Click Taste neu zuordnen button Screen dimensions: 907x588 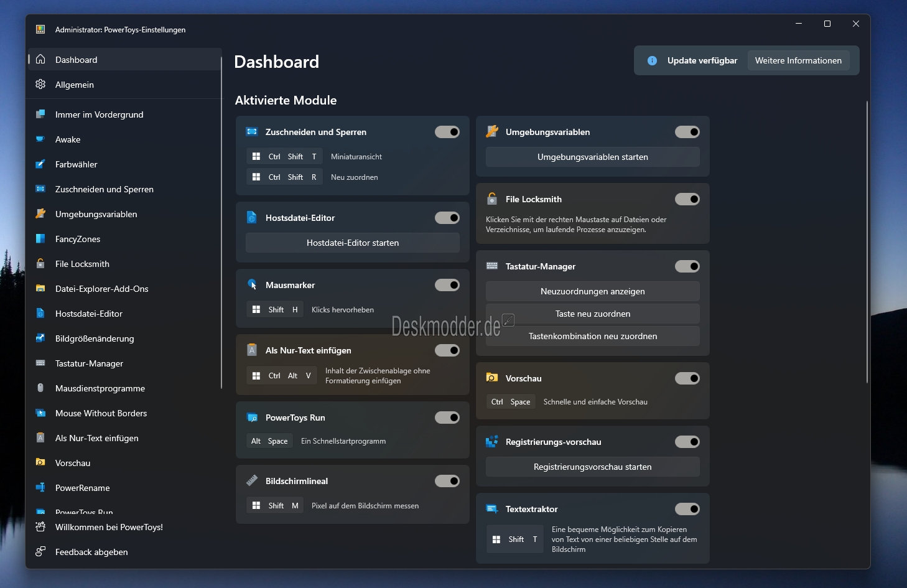point(593,314)
